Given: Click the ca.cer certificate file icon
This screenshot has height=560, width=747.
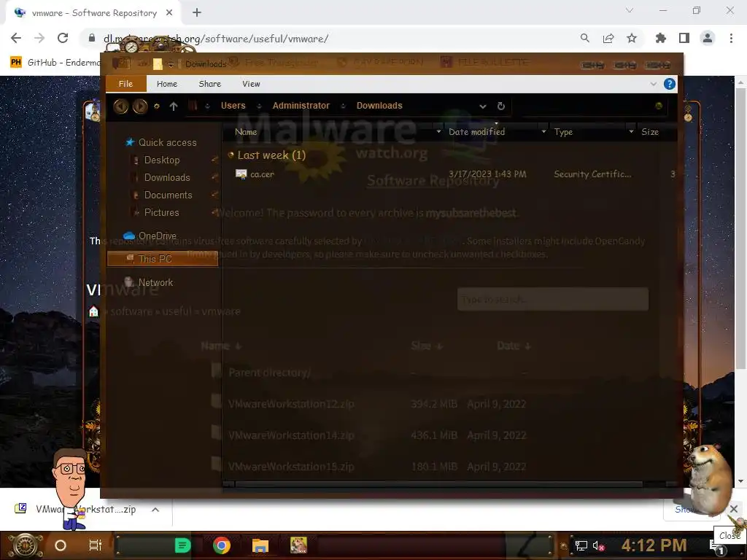Looking at the screenshot, I should point(241,174).
